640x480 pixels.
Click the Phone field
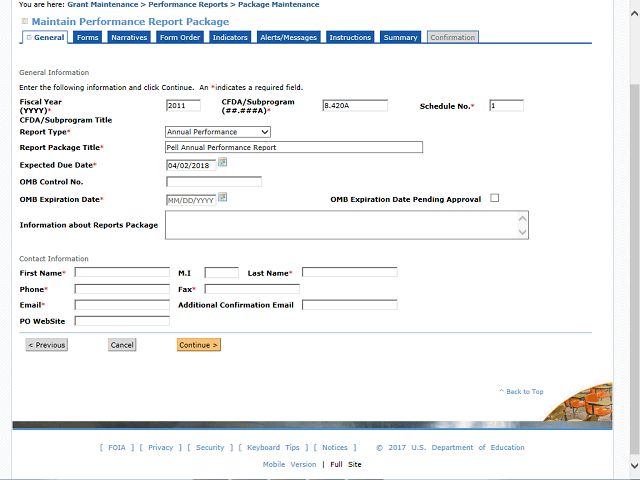pyautogui.click(x=122, y=289)
